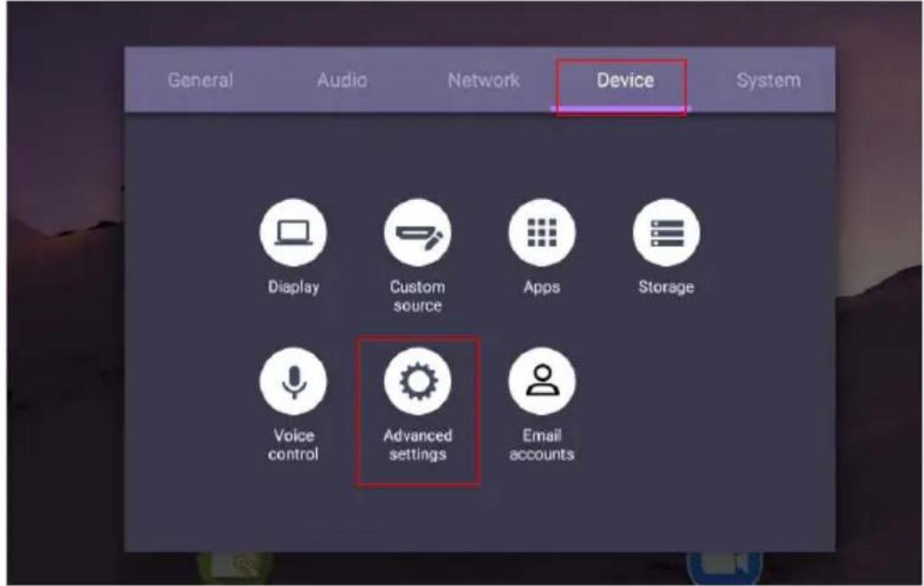Select the Device tab
This screenshot has width=924, height=586.
(625, 80)
